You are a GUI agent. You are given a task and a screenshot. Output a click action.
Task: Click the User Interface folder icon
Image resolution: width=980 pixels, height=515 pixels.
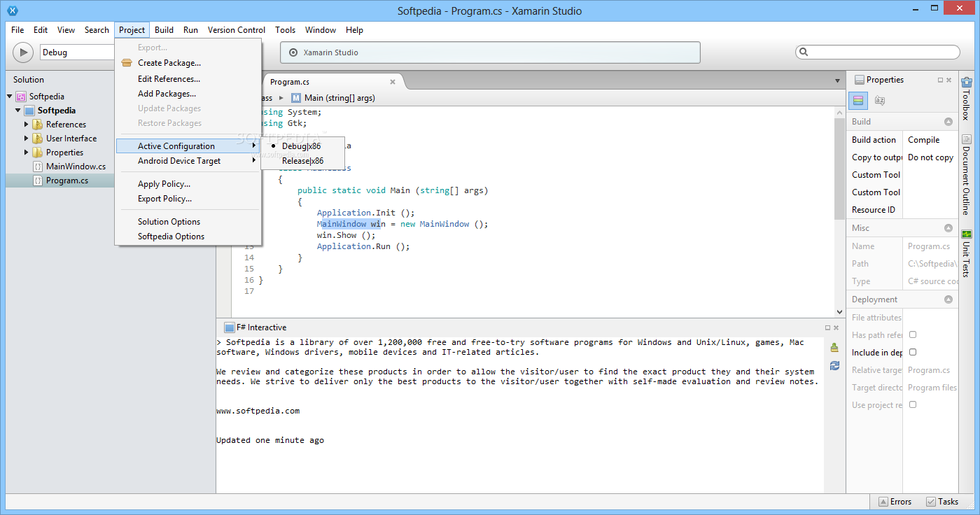38,139
